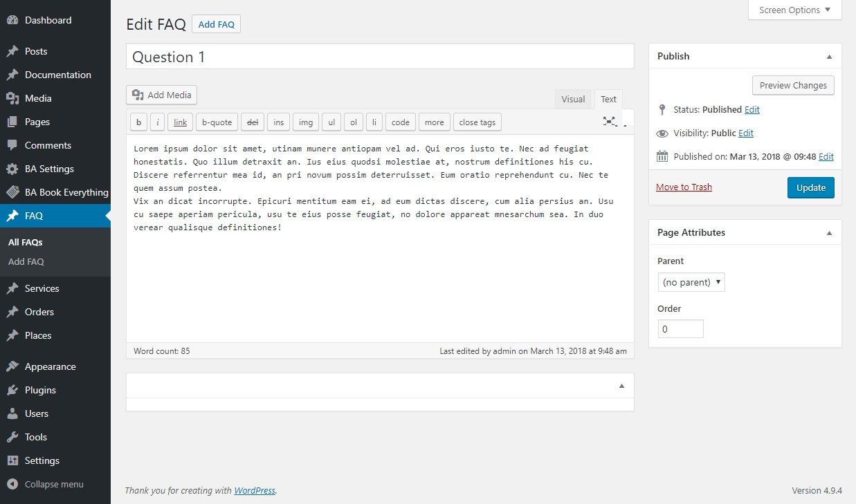Click the BA Settings gear icon
856x504 pixels.
coord(12,169)
